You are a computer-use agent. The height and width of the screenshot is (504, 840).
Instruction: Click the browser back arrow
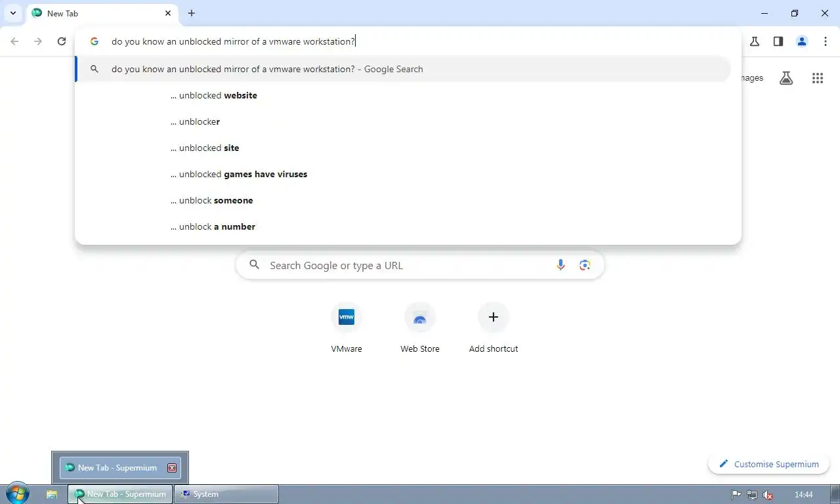(x=14, y=41)
